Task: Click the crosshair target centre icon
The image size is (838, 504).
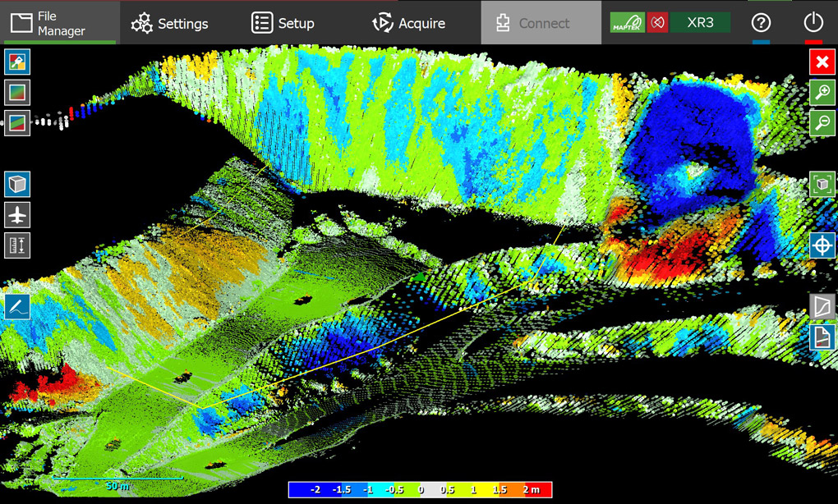Action: pyautogui.click(x=822, y=245)
